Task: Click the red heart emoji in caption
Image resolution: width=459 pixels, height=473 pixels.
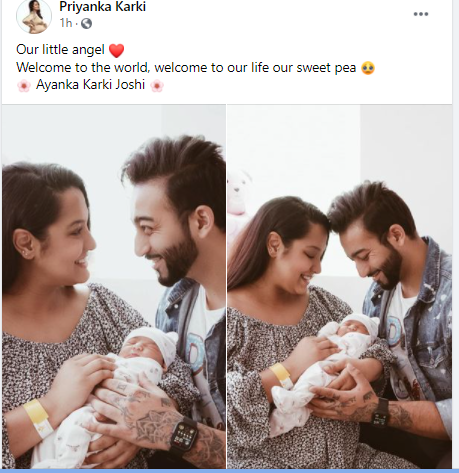Action: tap(116, 51)
